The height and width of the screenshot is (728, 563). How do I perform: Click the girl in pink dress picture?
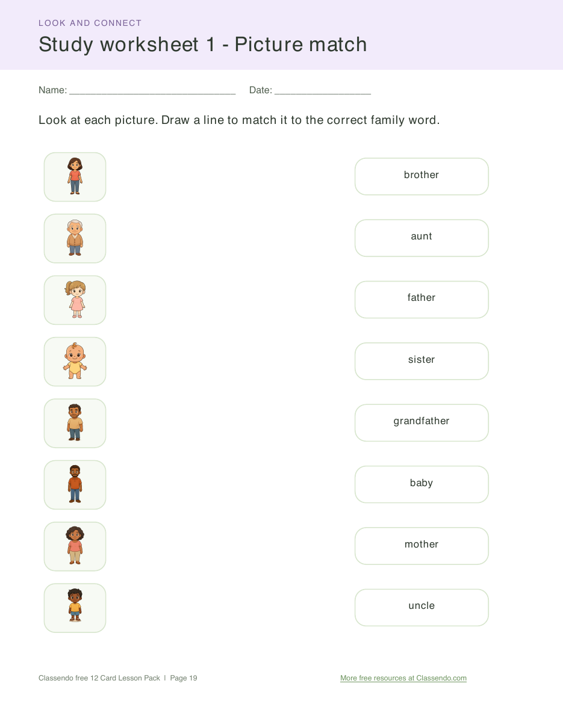click(x=75, y=300)
